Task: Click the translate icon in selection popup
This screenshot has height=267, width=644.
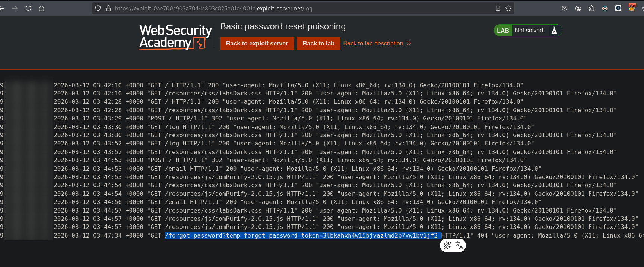Action: 459,245
